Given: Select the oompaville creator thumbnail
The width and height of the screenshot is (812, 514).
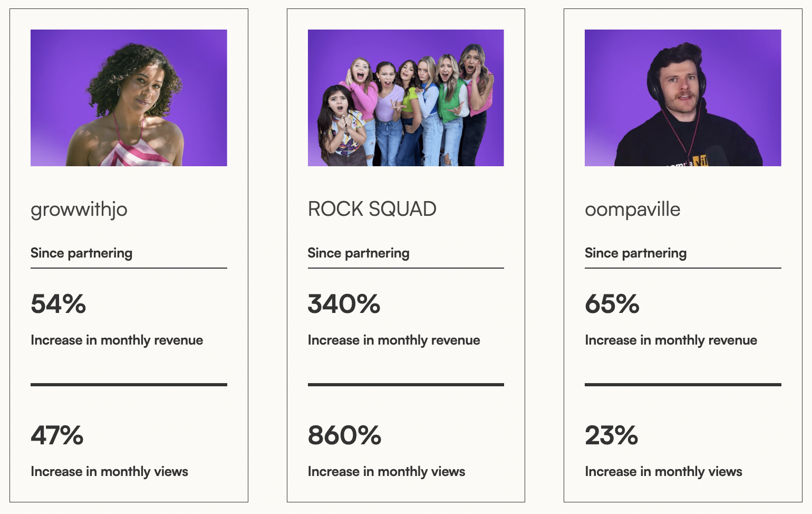Looking at the screenshot, I should (683, 98).
